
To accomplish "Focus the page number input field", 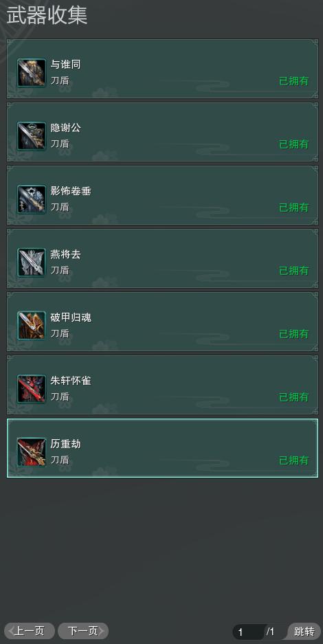I will tap(249, 632).
